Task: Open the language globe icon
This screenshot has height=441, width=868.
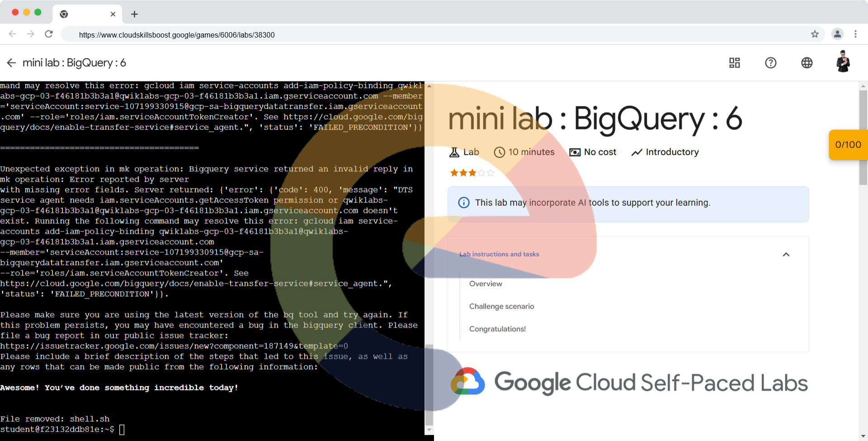Action: (807, 63)
